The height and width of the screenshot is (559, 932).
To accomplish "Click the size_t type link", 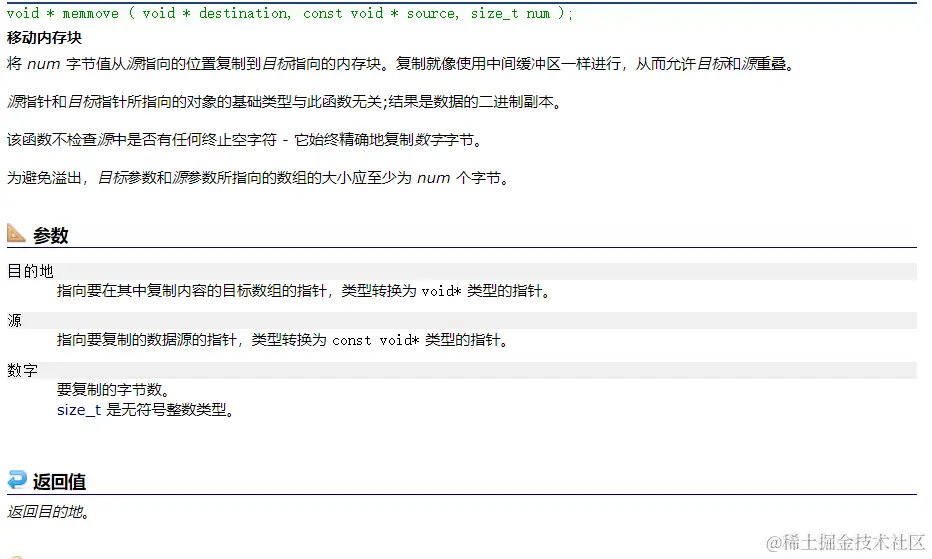I will click(x=79, y=410).
